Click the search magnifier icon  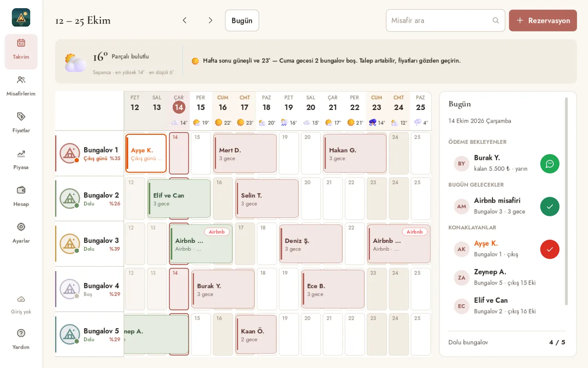(x=496, y=20)
